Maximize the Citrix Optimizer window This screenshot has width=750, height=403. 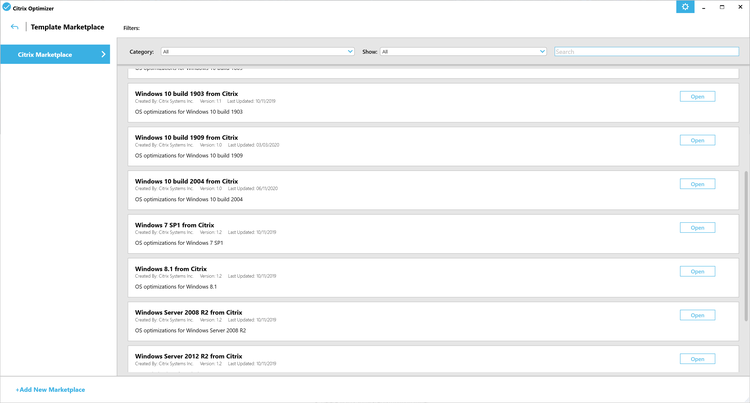(722, 7)
